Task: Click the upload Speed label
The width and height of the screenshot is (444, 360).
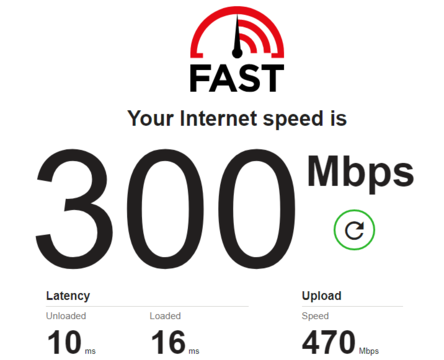Action: (315, 316)
